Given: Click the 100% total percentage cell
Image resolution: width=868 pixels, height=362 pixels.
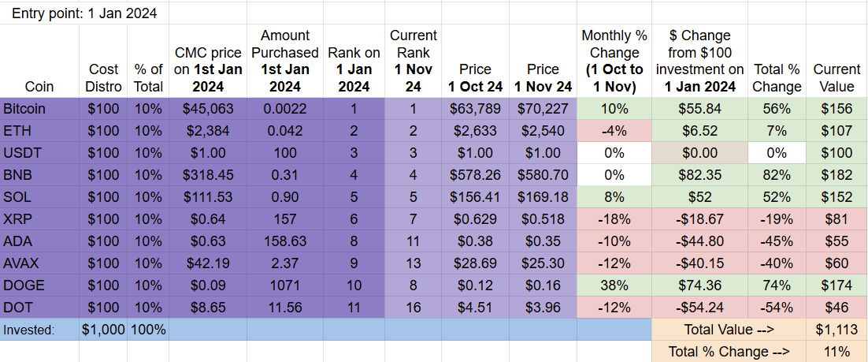Looking at the screenshot, I should coord(148,330).
